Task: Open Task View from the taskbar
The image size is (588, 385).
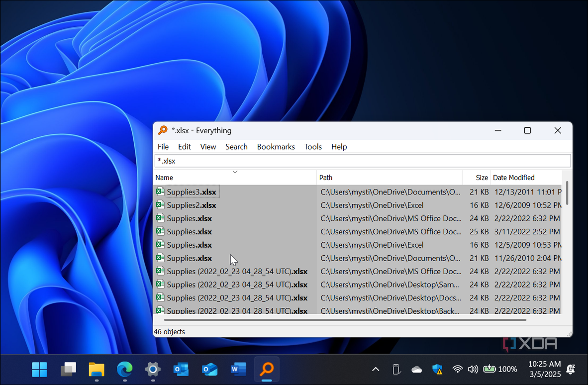Action: click(x=68, y=370)
